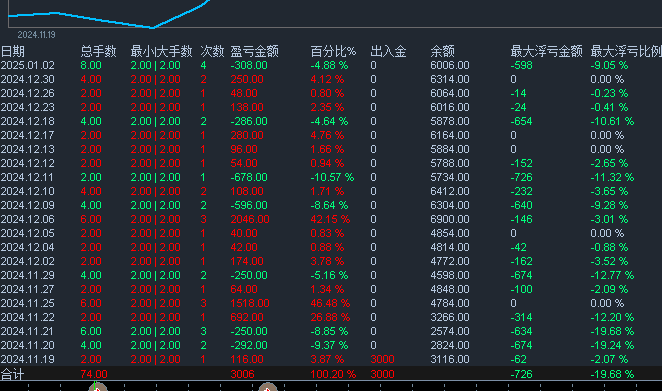Click the loss ratio cell -19.24 %

click(612, 345)
